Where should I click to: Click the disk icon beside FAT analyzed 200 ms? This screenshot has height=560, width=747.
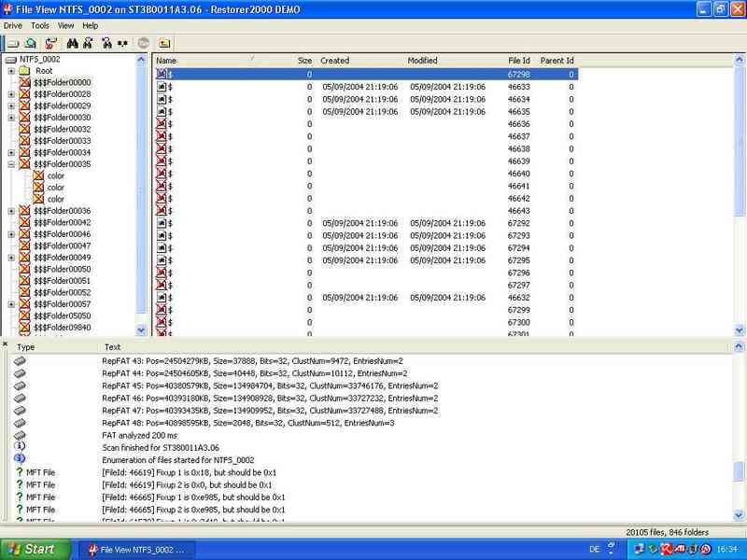pyautogui.click(x=20, y=435)
